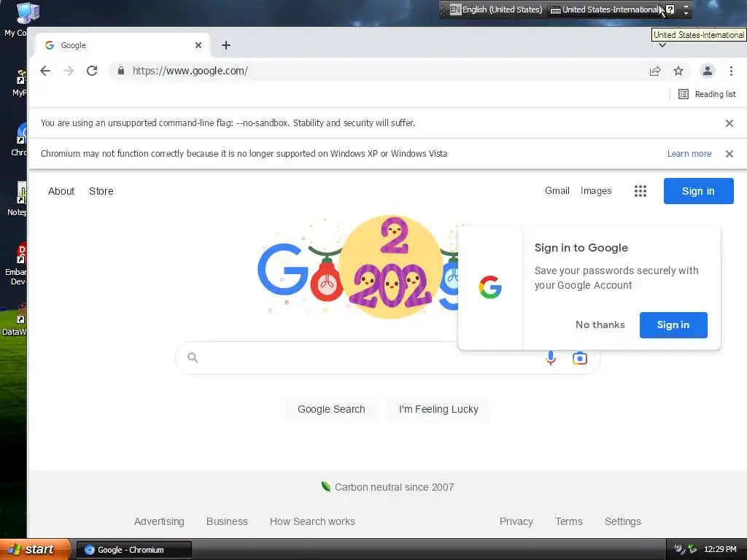This screenshot has height=560, width=747.
Task: Expand the tab search chevron
Action: [x=662, y=45]
